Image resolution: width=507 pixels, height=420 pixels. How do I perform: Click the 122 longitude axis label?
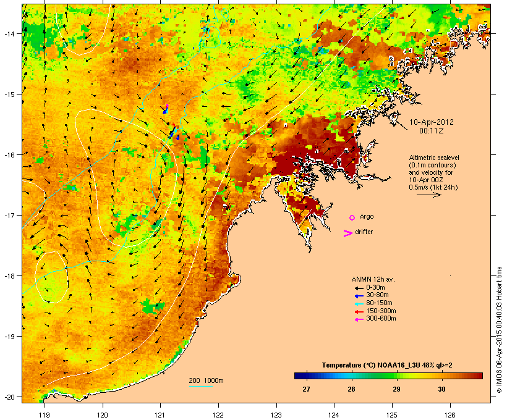click(219, 415)
